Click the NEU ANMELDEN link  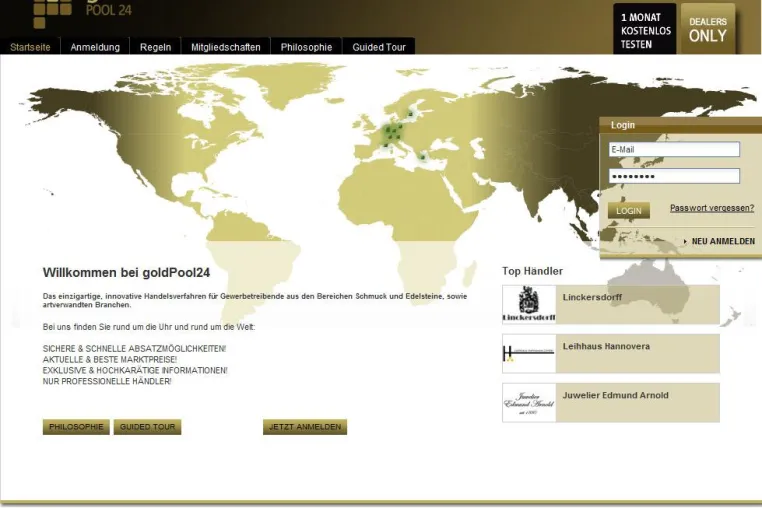723,241
